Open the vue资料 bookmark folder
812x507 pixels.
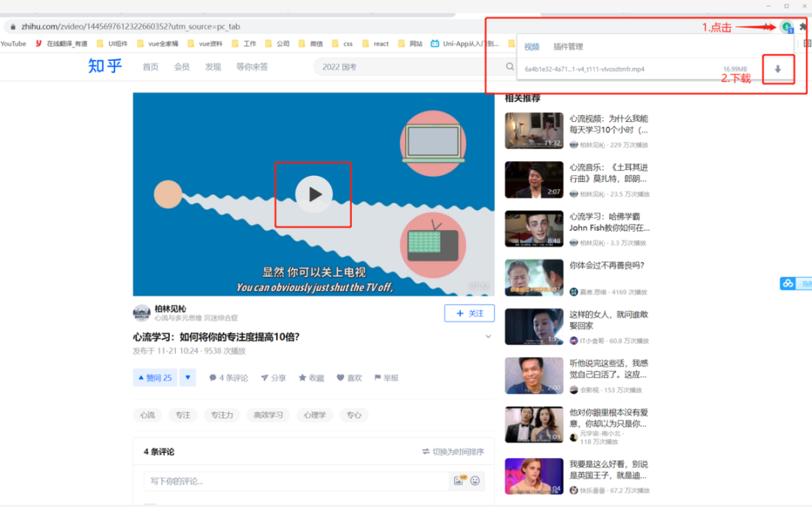pyautogui.click(x=205, y=44)
